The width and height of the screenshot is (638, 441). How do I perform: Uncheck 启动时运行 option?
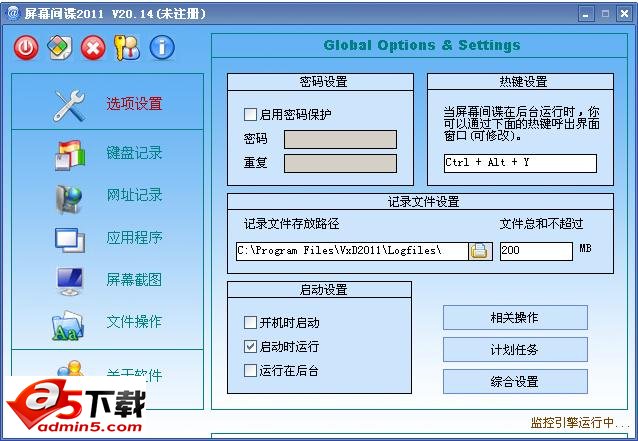(250, 347)
